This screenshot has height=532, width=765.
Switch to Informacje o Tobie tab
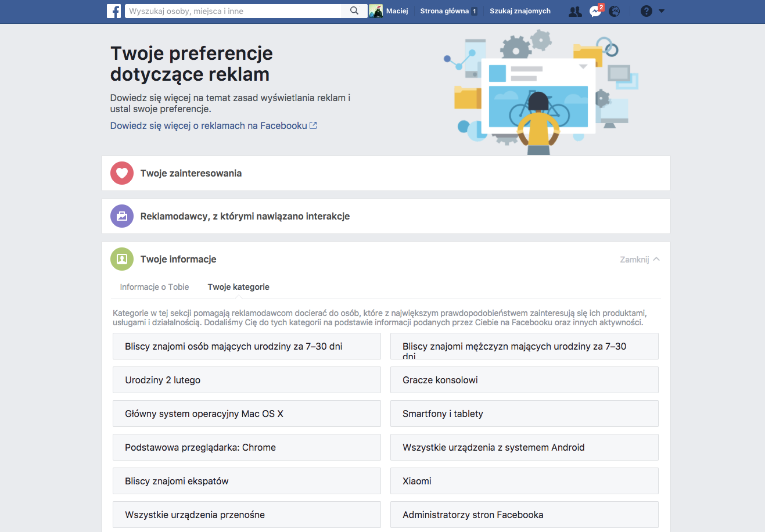coord(155,287)
